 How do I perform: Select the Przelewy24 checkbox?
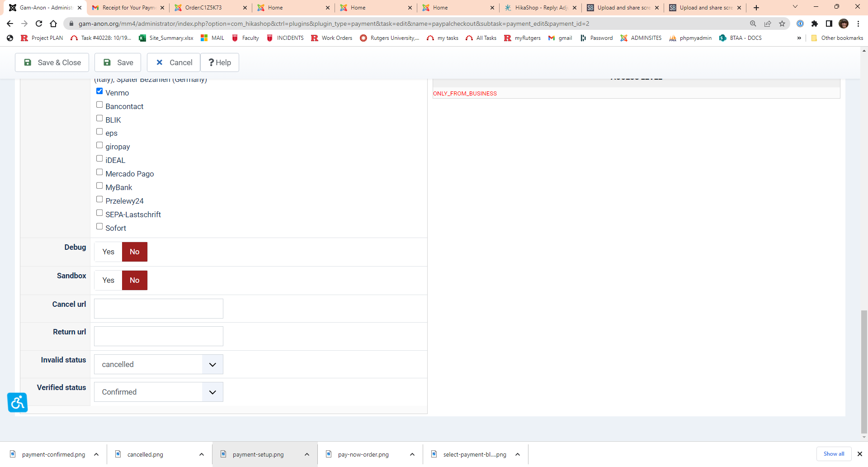coord(99,200)
